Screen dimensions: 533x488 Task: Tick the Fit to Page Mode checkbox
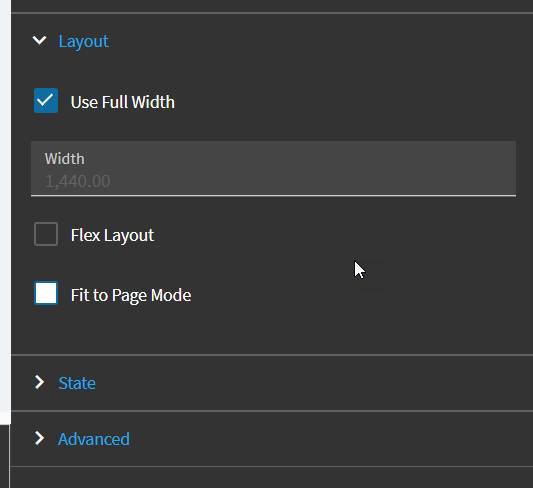[46, 293]
